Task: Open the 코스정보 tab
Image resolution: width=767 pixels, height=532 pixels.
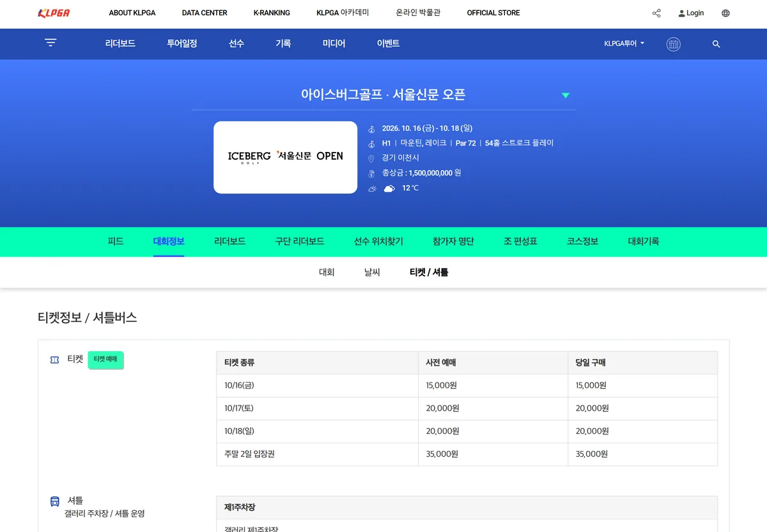Action: click(x=582, y=241)
